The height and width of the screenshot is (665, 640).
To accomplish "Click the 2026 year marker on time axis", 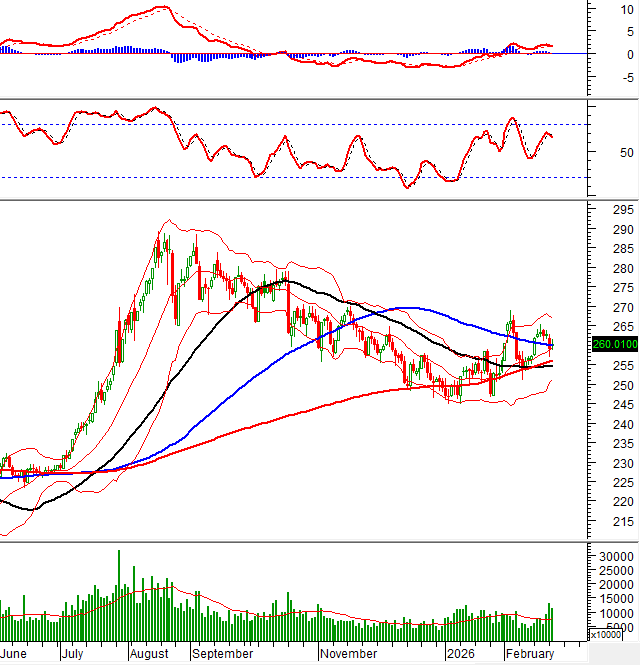I will [x=462, y=654].
